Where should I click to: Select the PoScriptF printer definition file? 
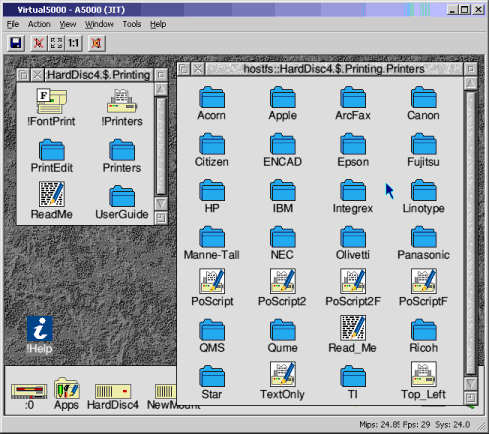[423, 288]
